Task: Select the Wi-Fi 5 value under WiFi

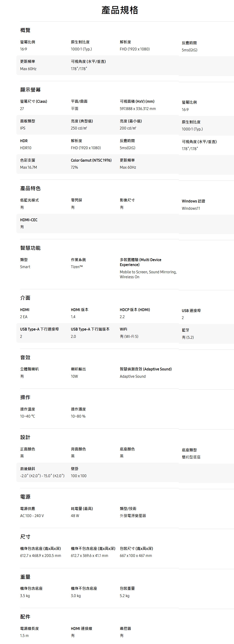Action: pyautogui.click(x=129, y=336)
